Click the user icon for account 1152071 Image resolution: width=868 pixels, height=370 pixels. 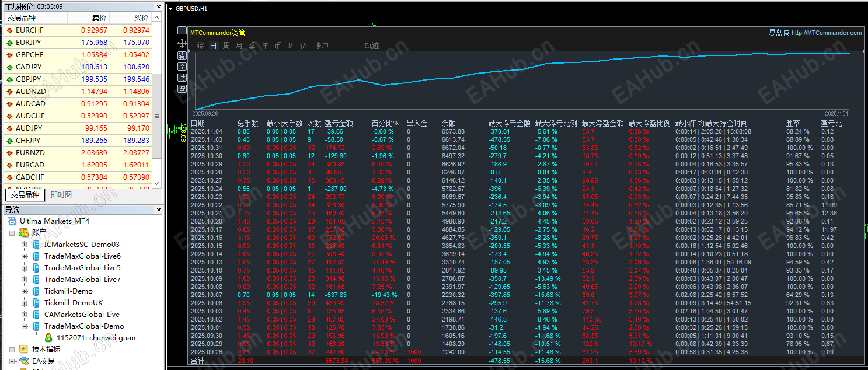pos(48,338)
